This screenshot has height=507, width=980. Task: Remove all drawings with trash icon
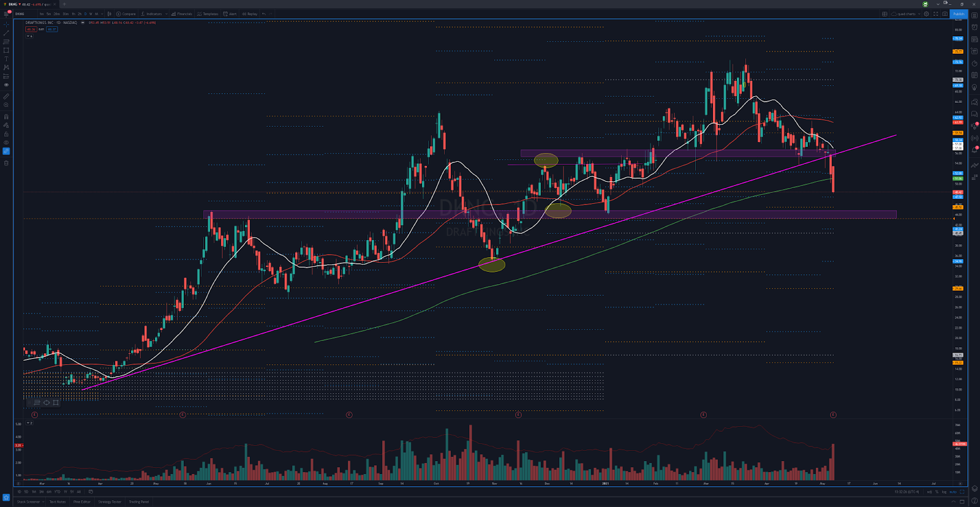(x=6, y=163)
